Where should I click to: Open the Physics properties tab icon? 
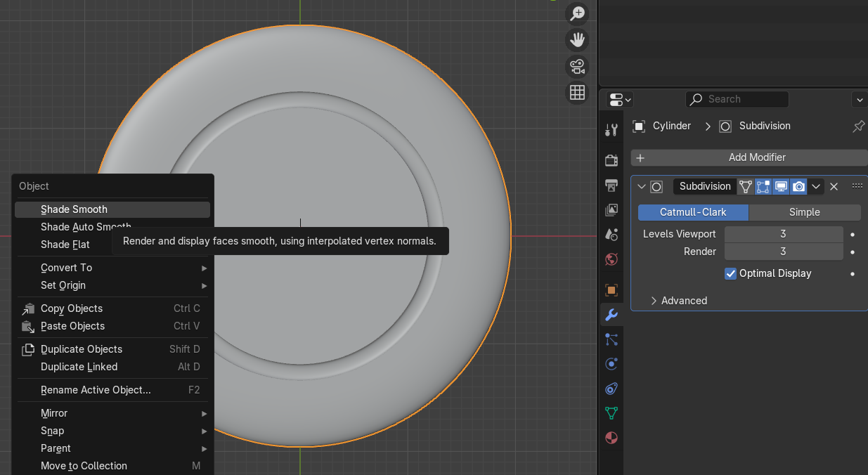tap(611, 364)
